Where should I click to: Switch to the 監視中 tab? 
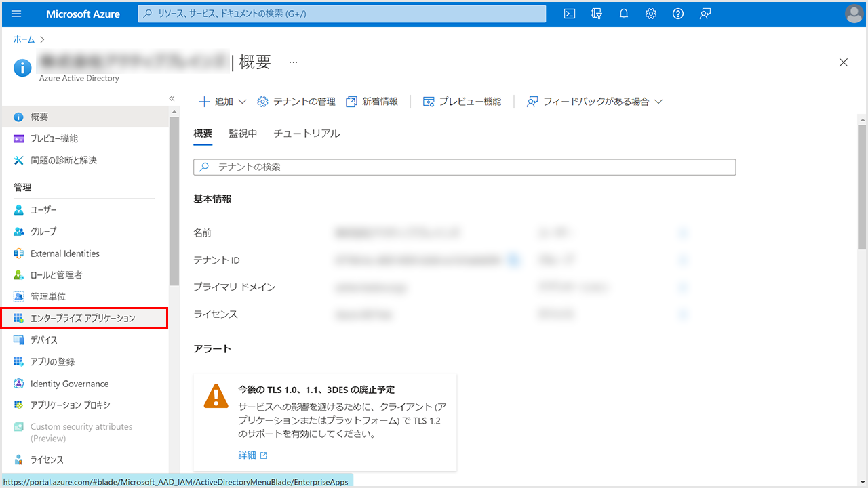coord(243,134)
